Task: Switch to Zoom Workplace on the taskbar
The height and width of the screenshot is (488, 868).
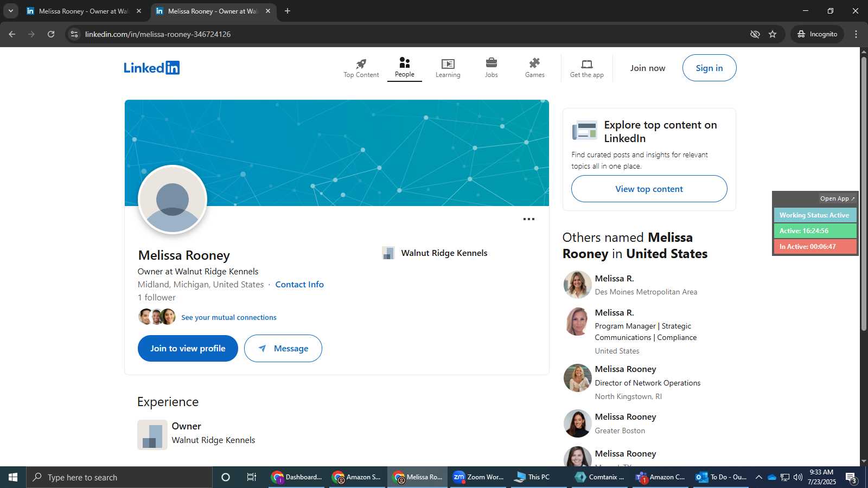Action: click(478, 477)
